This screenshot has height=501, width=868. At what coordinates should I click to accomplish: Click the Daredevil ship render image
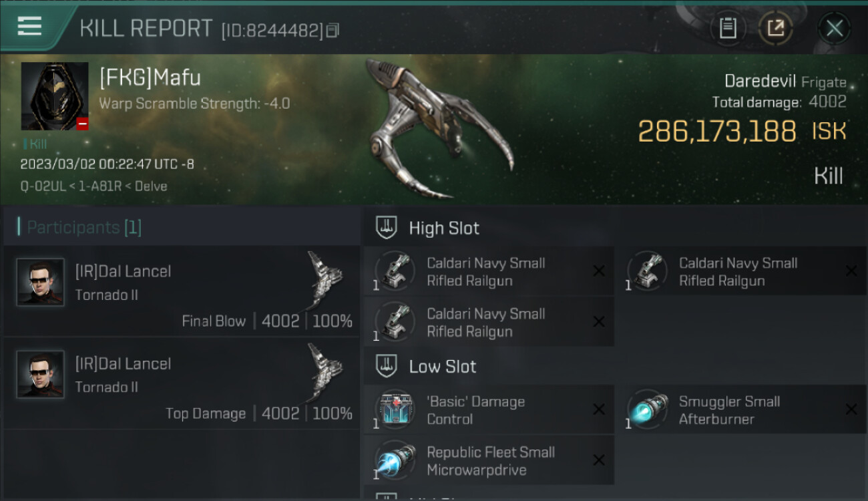(440, 128)
